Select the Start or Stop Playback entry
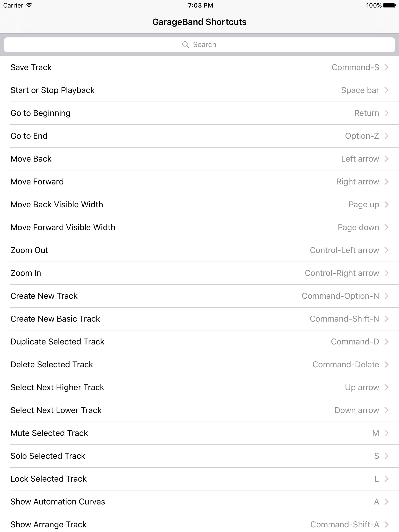399x532 pixels. pyautogui.click(x=199, y=90)
